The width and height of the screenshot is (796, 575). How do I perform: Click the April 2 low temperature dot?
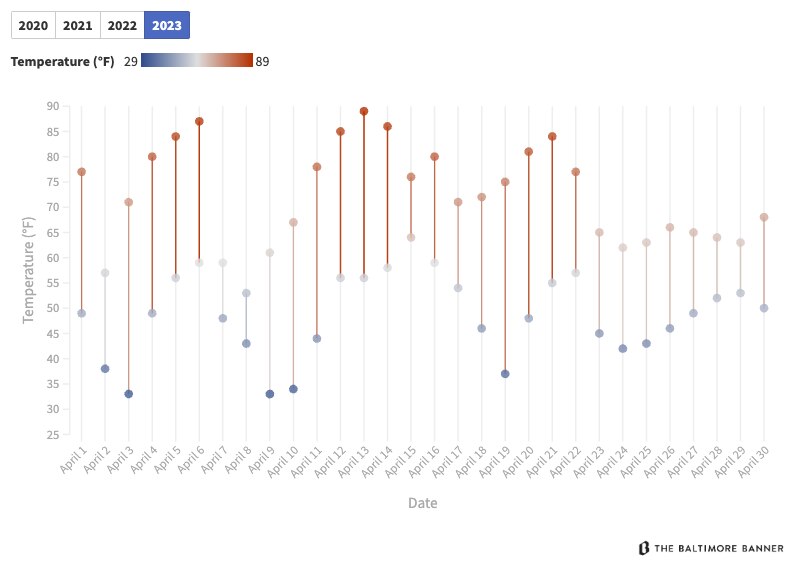tap(105, 369)
